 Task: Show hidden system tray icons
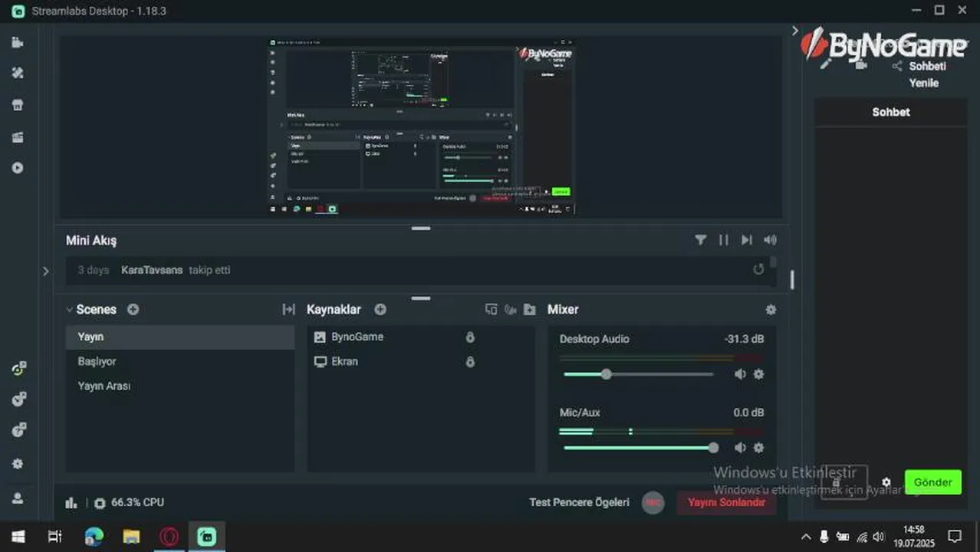pyautogui.click(x=805, y=537)
